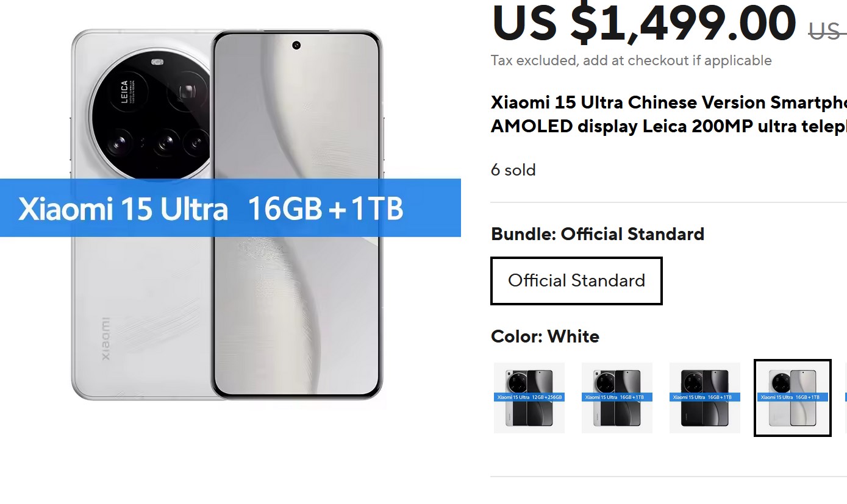Viewport: 847px width, 504px height.
Task: Choose the silver-black 12GB+256GB color thumbnail
Action: 529,398
